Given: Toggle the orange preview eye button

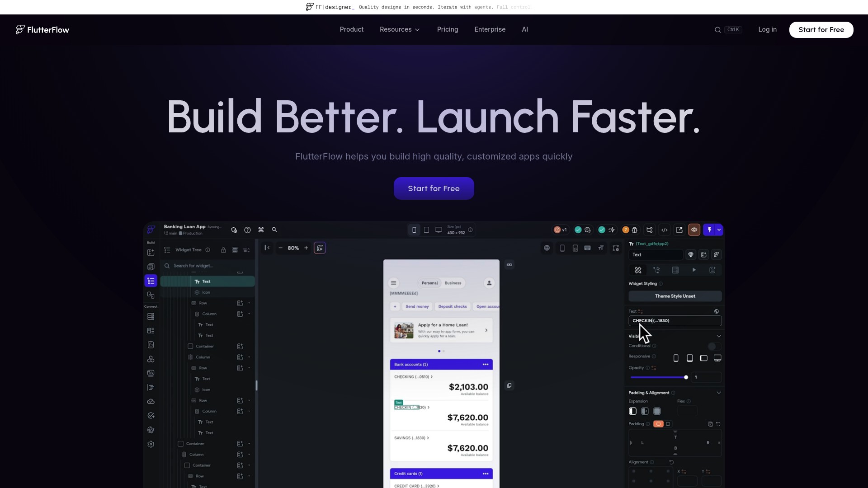Looking at the screenshot, I should [694, 230].
